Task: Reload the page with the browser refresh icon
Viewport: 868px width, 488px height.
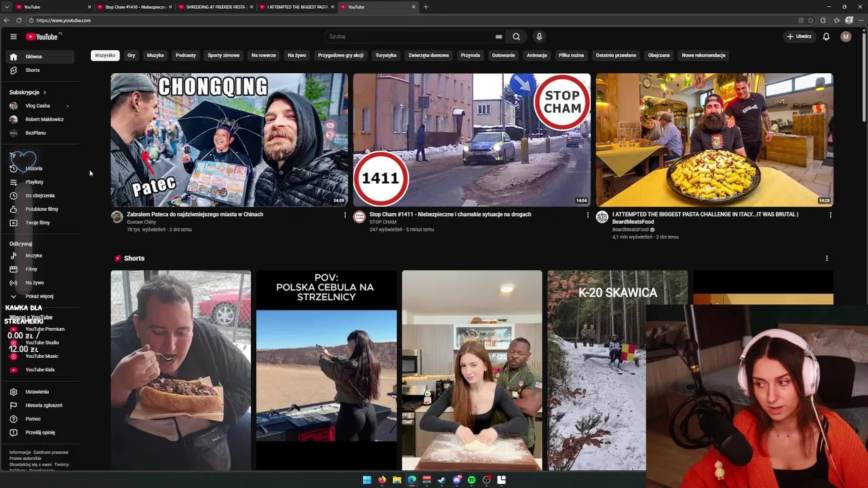Action: (19, 20)
